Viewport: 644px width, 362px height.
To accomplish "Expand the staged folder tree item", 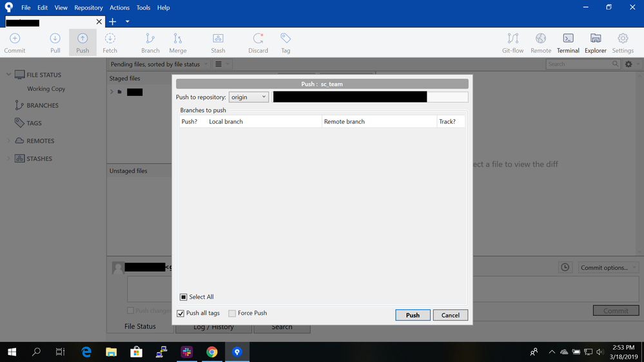I will [112, 92].
